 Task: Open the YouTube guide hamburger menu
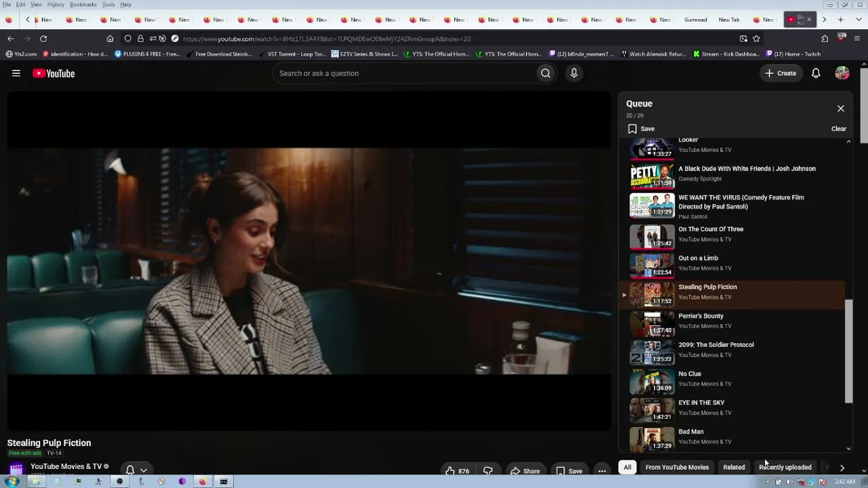pos(16,73)
